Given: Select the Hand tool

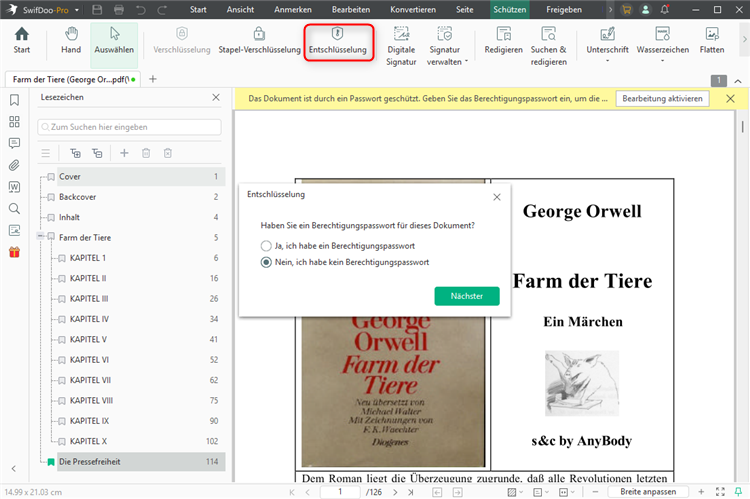Looking at the screenshot, I should coord(71,41).
